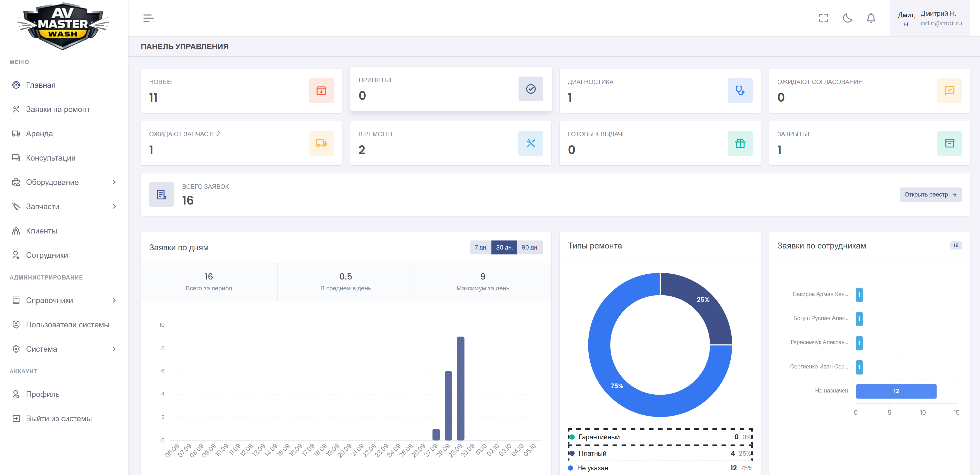Click the 16 badge in Заявки по сотрудникам
980x475 pixels.
[956, 245]
